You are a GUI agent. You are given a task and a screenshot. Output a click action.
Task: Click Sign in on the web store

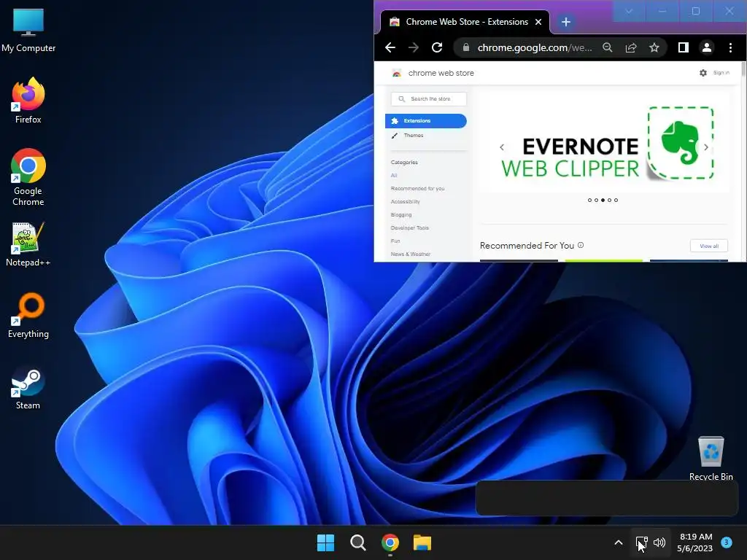(x=721, y=73)
